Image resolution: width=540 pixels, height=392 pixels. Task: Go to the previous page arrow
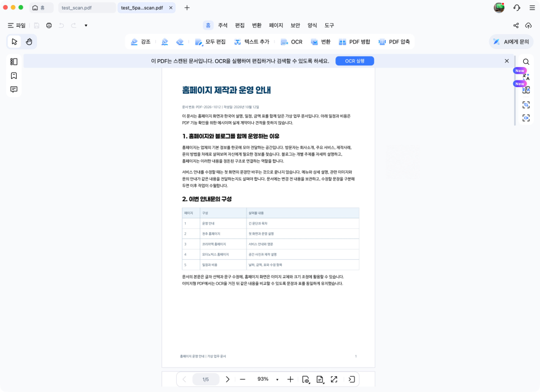point(184,379)
